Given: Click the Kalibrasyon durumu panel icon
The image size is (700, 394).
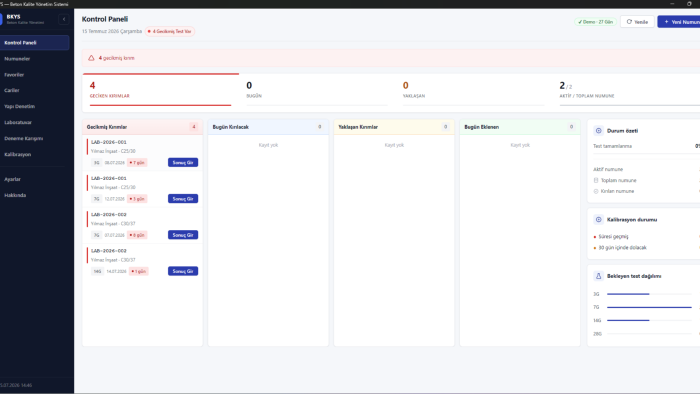Looking at the screenshot, I should tap(598, 220).
